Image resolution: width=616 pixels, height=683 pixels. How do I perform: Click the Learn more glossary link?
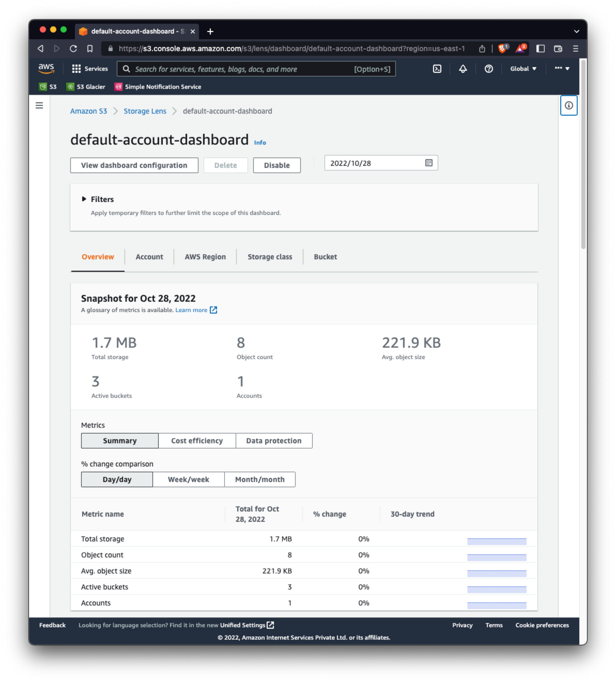click(191, 310)
